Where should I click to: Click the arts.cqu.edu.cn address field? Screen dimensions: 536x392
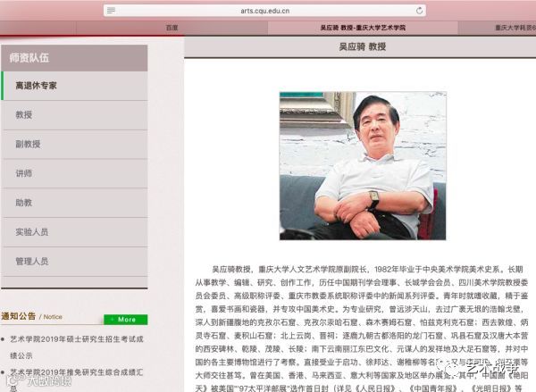coord(265,11)
